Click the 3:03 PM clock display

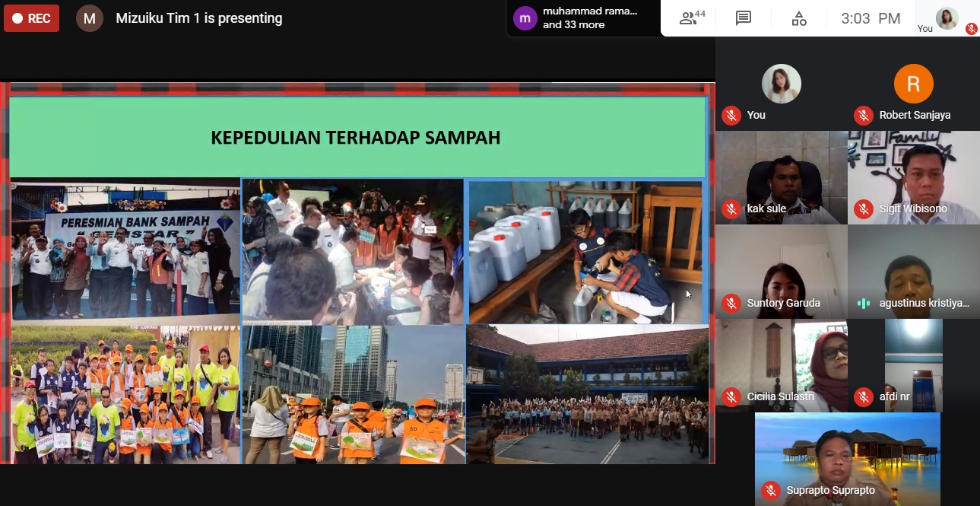871,19
